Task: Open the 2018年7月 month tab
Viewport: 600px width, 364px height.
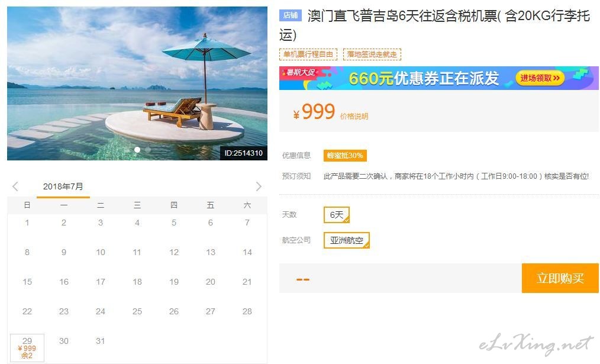Action: (63, 187)
